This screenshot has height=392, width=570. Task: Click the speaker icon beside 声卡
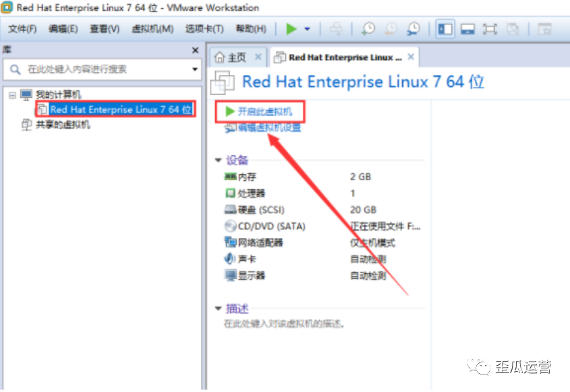coord(229,258)
